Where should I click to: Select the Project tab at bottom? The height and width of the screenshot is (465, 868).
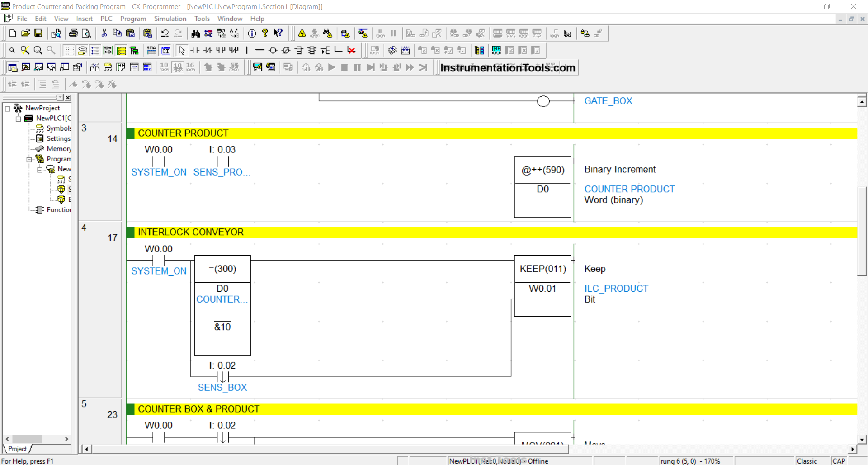[x=17, y=449]
